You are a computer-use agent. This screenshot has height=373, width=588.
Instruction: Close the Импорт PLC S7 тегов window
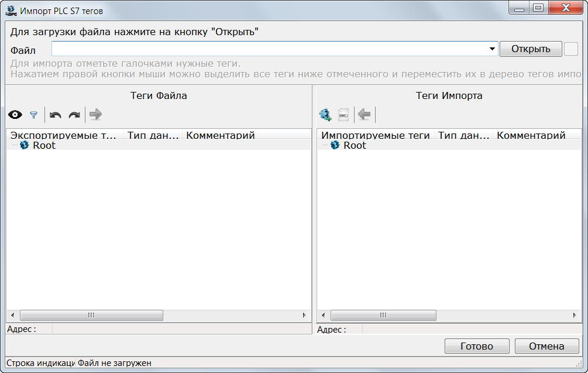point(566,8)
